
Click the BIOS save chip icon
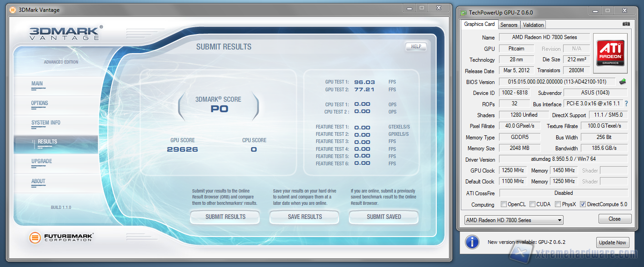[623, 82]
